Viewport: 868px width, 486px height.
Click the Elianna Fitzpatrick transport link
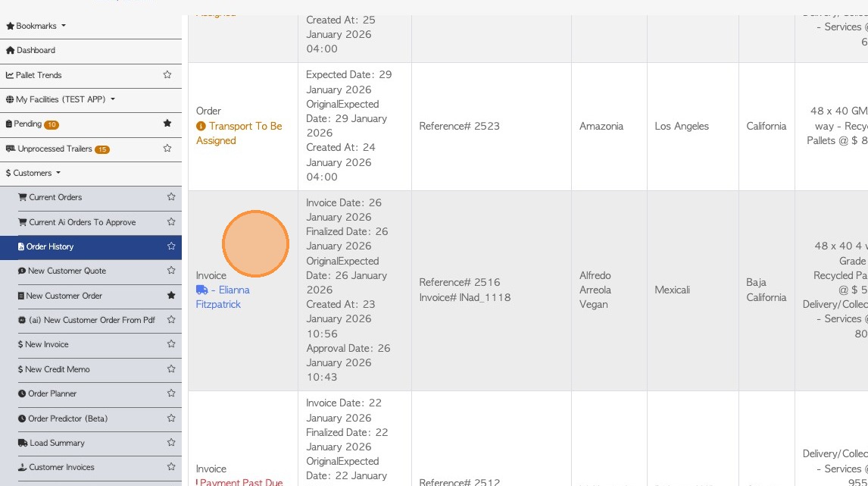[223, 297]
